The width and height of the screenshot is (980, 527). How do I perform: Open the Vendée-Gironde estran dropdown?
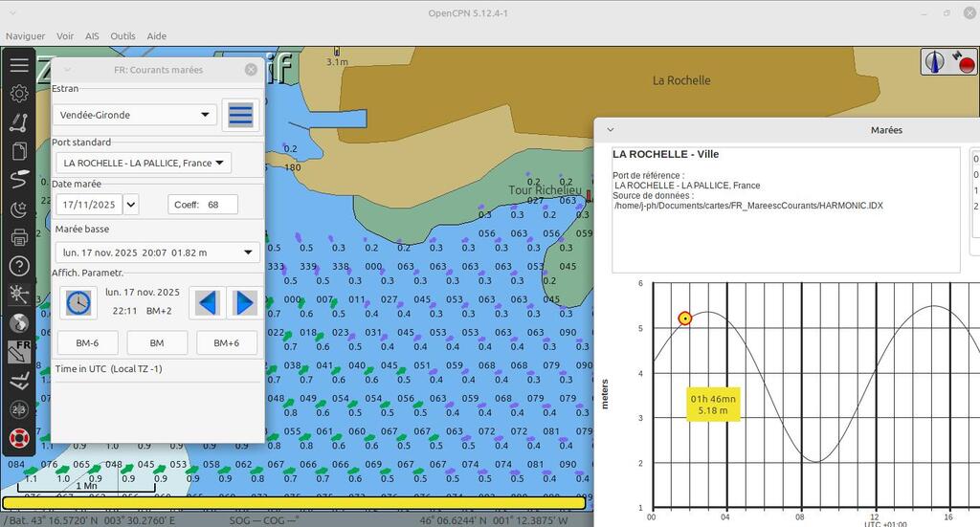click(135, 115)
